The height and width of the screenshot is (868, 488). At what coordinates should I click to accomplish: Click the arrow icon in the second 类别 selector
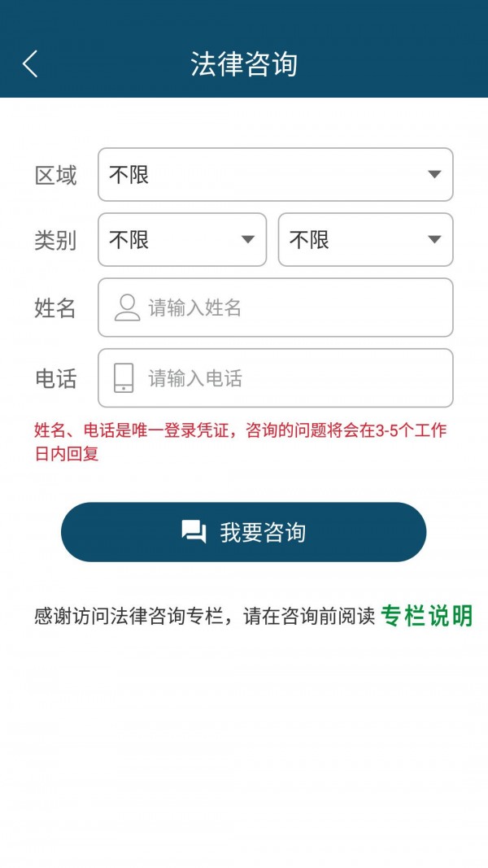pyautogui.click(x=434, y=240)
